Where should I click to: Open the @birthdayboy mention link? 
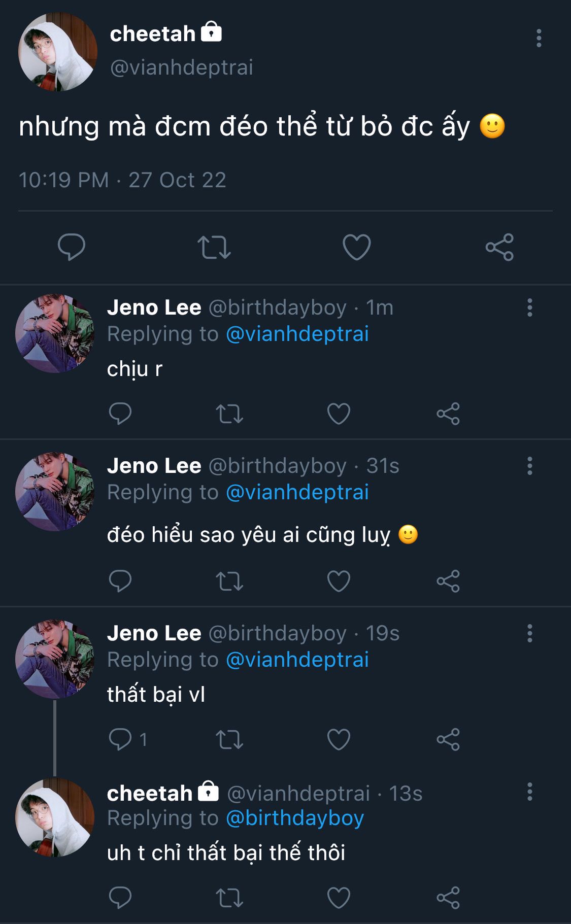point(295,818)
